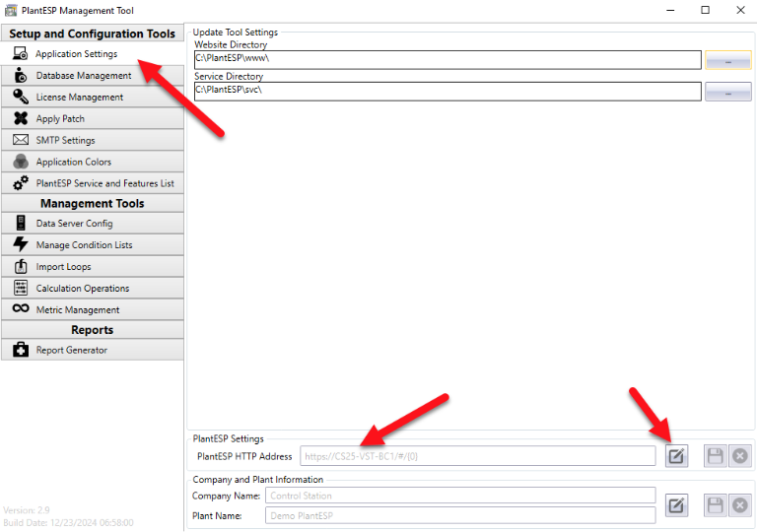Click the Build Date text

[x=69, y=523]
